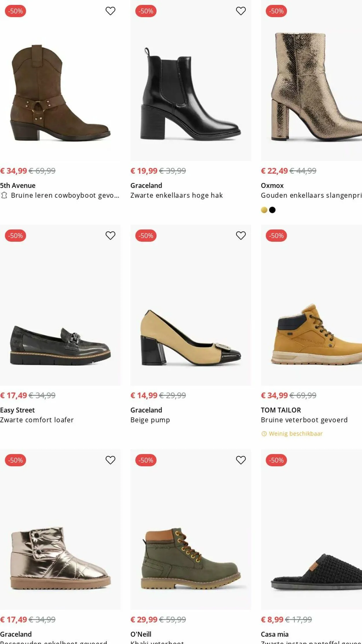The height and width of the screenshot is (644, 362).
Task: Add black Graceland ankle boot to wishlist
Action: click(x=241, y=11)
